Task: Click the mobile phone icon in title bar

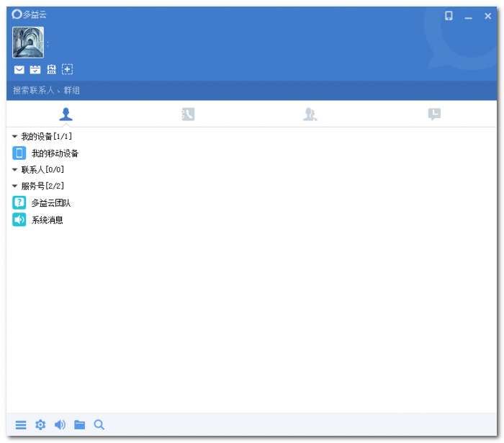Action: coord(449,16)
